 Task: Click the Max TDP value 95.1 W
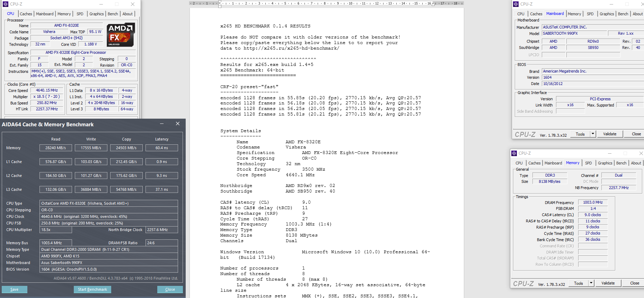pos(95,32)
